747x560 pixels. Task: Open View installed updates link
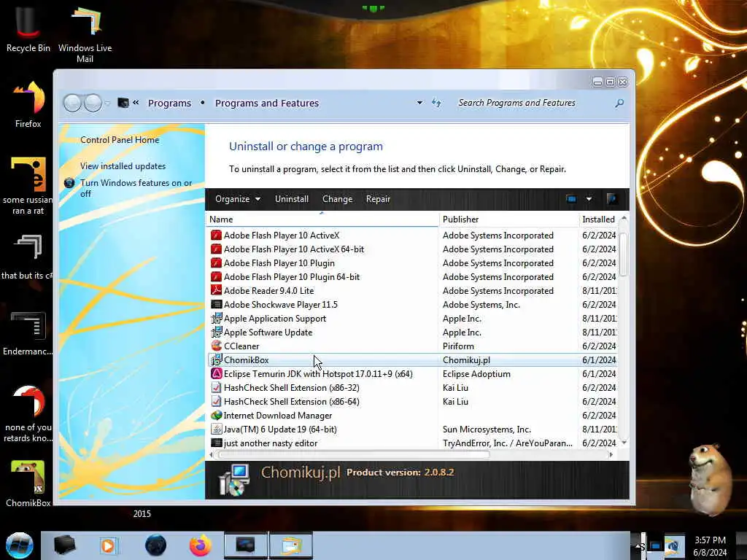(x=123, y=166)
